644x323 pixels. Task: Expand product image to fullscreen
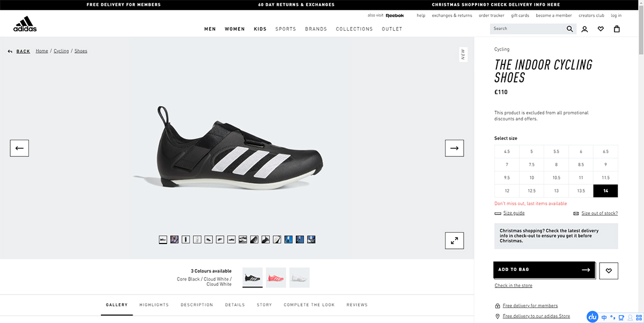pyautogui.click(x=455, y=240)
